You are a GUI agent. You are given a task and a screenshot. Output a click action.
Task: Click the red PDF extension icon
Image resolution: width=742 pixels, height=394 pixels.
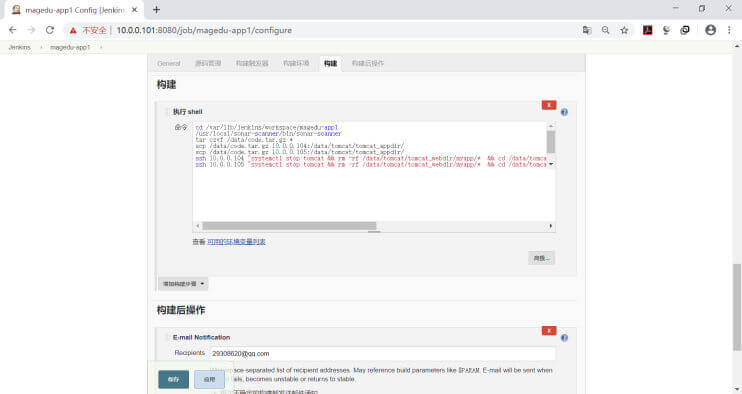coord(647,30)
